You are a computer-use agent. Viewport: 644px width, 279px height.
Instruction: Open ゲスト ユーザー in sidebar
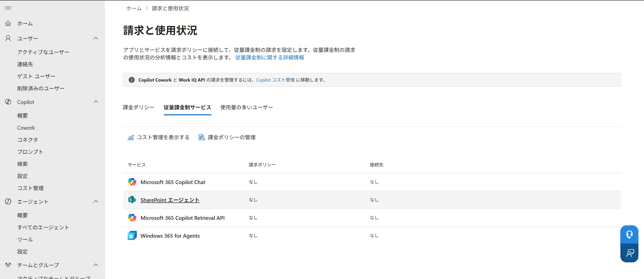coord(36,76)
